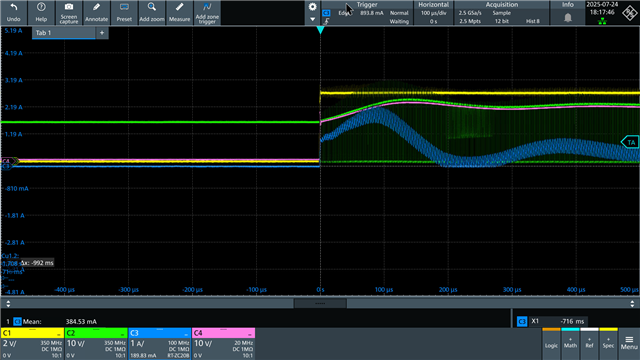This screenshot has width=640, height=360.
Task: Click the Δx: -992 ms cursor label
Action: [37, 263]
